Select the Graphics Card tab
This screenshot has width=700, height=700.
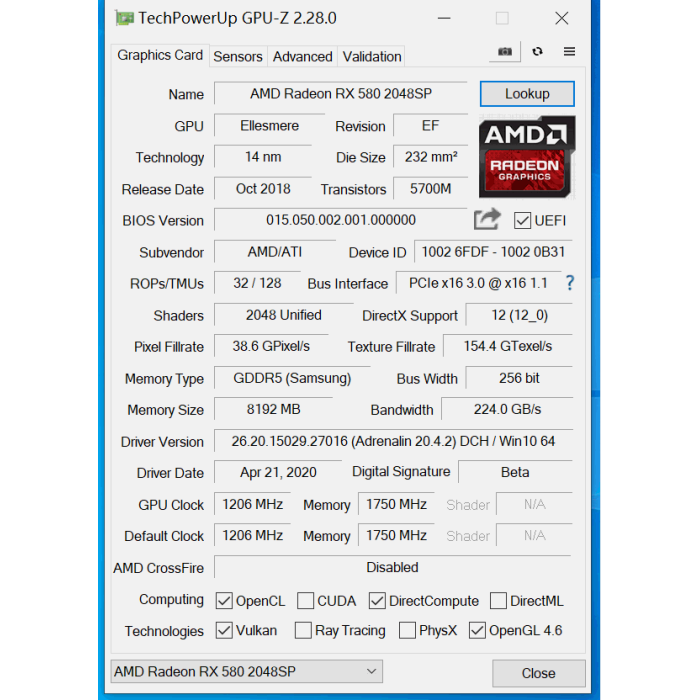tap(160, 55)
